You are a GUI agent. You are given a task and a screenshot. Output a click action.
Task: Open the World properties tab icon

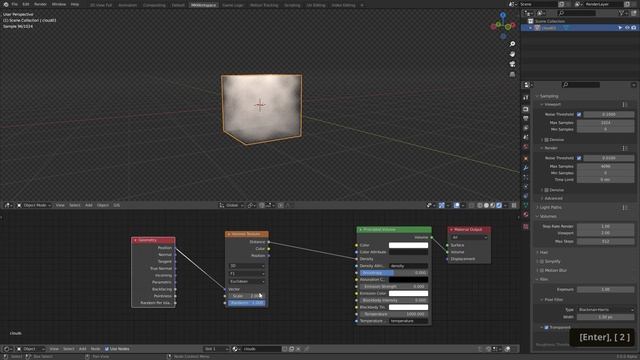tap(526, 147)
